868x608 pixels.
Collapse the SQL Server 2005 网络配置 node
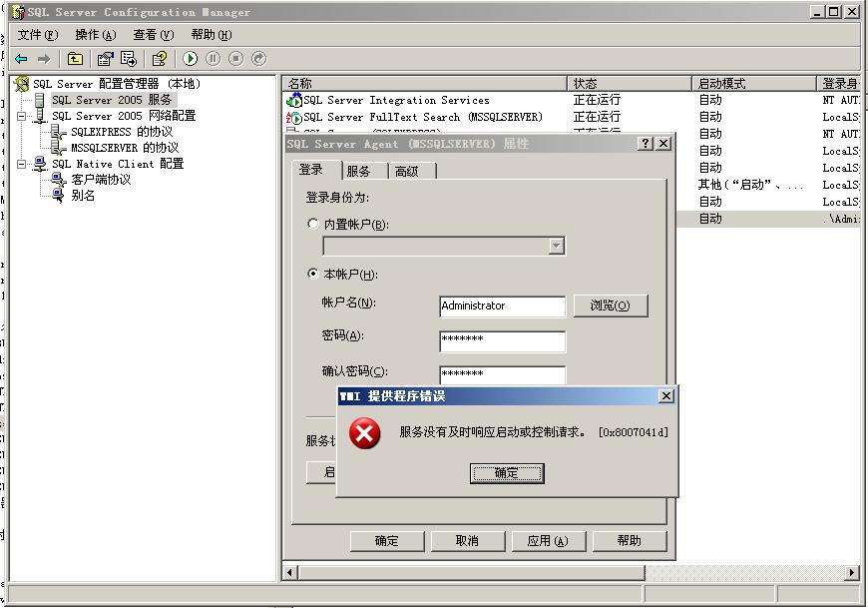(x=22, y=116)
